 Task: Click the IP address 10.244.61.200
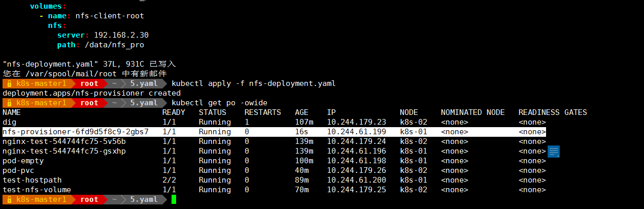pos(356,180)
